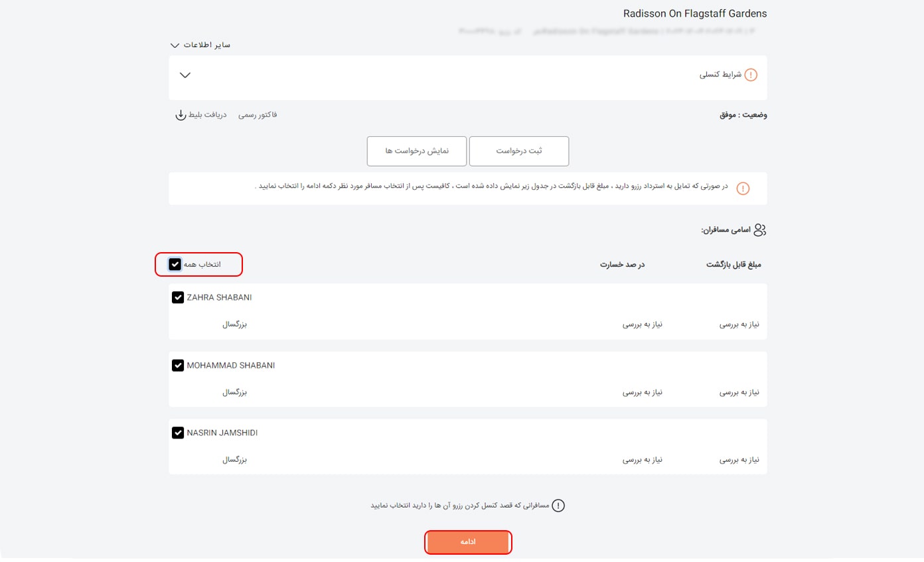924x562 pixels.
Task: Click the مبلغ قابل بازگشت column header
Action: click(x=733, y=265)
